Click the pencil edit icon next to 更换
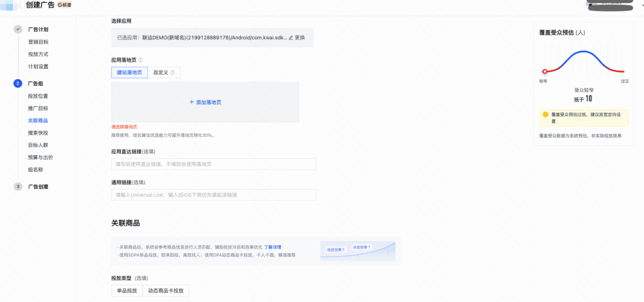The height and width of the screenshot is (302, 644). click(291, 37)
